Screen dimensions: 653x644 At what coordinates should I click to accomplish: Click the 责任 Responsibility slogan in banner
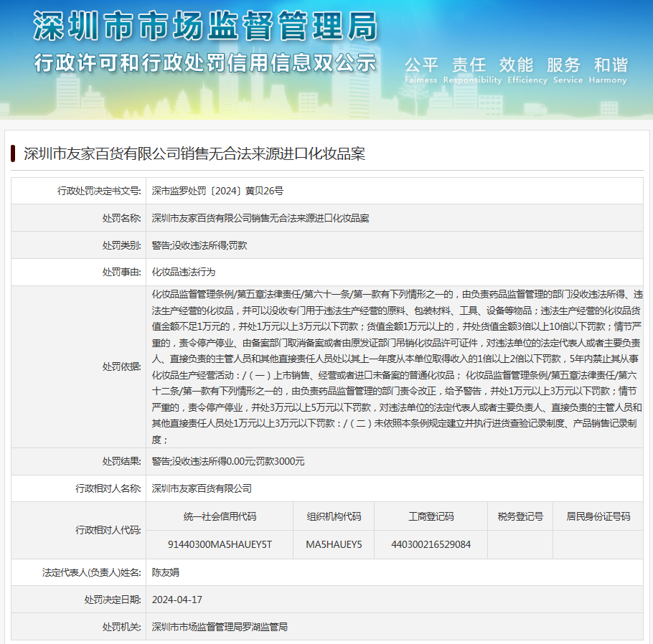tap(472, 70)
